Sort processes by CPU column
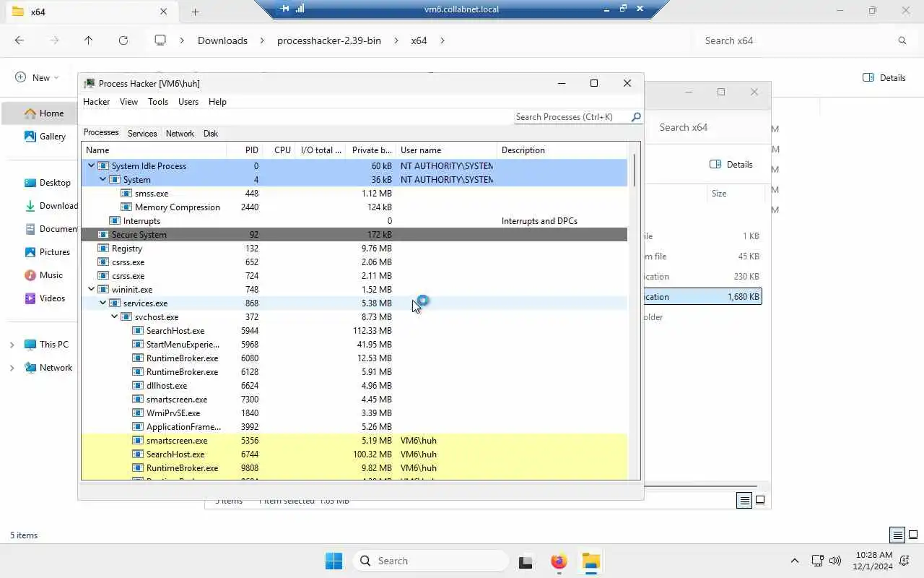The height and width of the screenshot is (578, 924). pyautogui.click(x=279, y=150)
